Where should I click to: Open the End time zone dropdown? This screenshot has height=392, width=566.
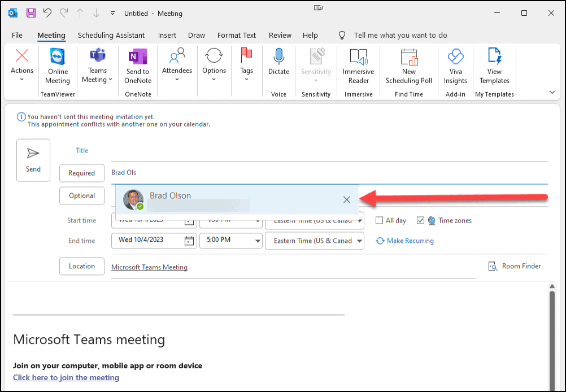coord(359,241)
